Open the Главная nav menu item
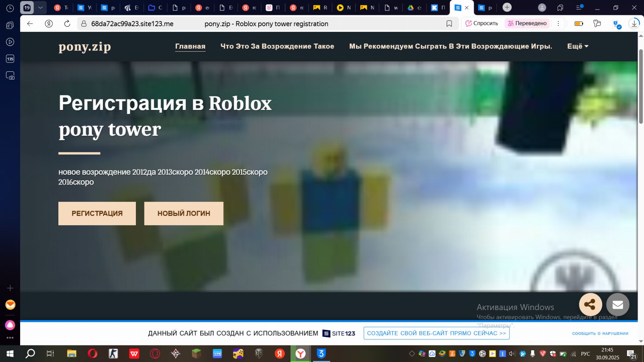 point(190,46)
